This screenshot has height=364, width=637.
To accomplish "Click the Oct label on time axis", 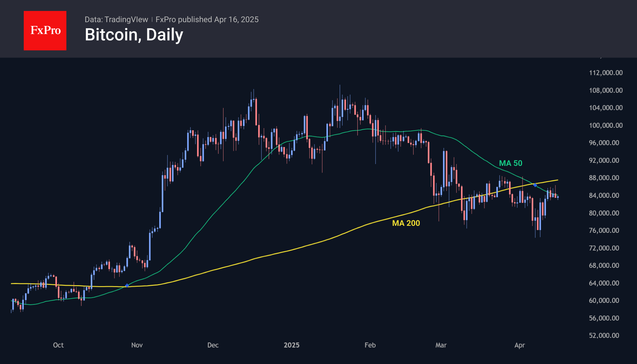I will (58, 345).
